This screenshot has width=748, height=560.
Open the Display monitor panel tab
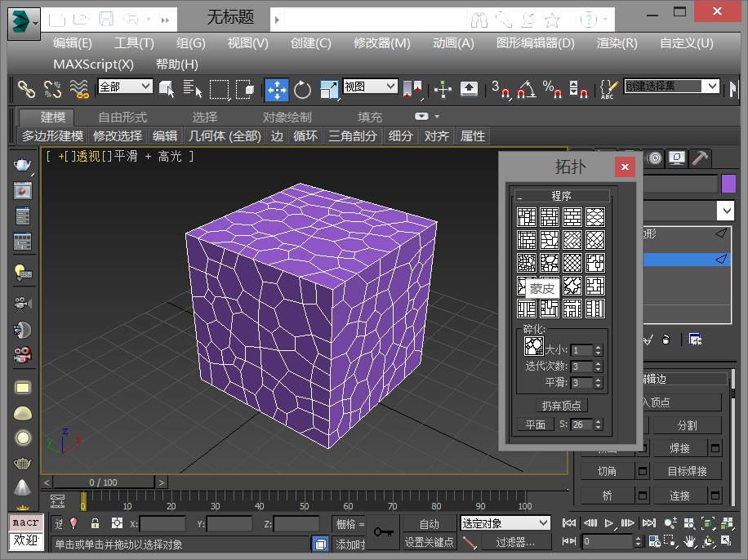point(677,158)
